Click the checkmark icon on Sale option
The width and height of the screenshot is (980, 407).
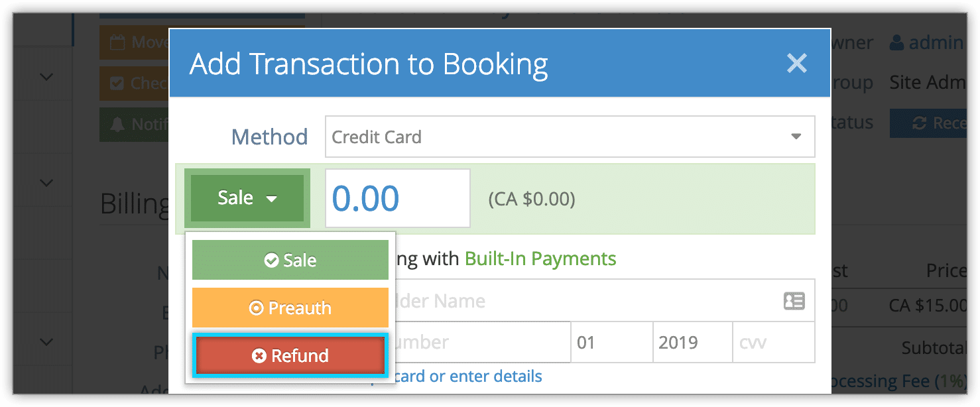click(x=271, y=261)
